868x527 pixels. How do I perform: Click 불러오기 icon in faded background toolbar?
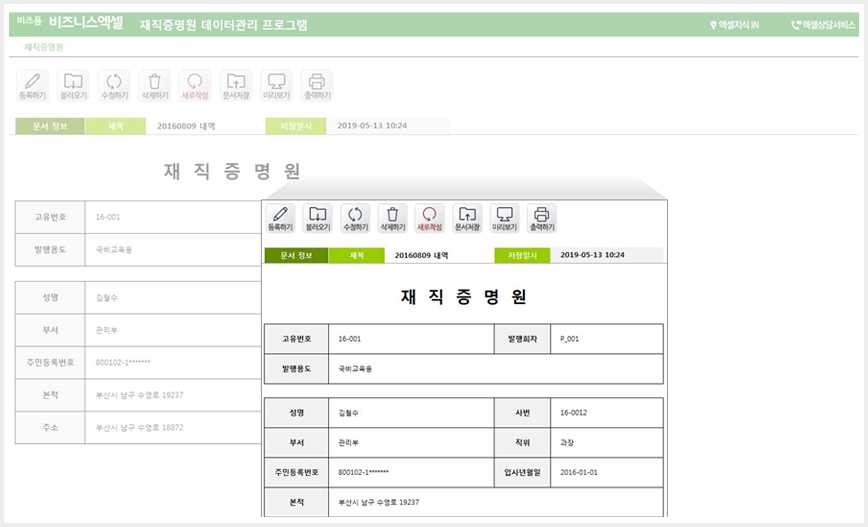(73, 86)
